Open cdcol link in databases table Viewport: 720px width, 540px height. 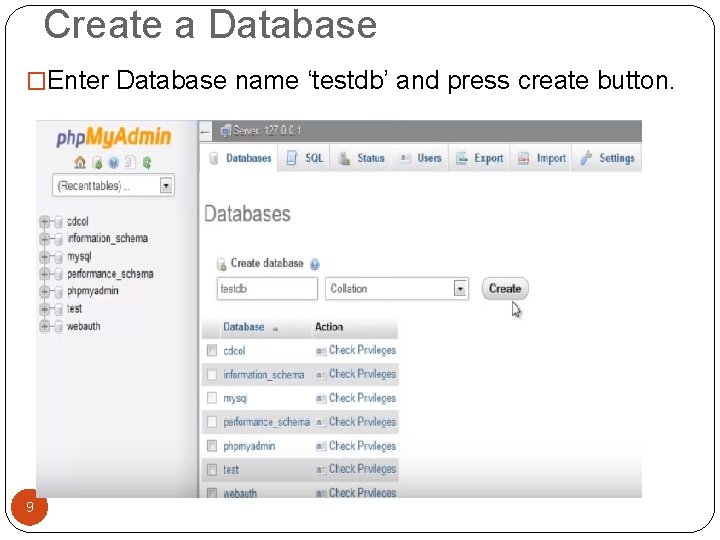(x=234, y=351)
